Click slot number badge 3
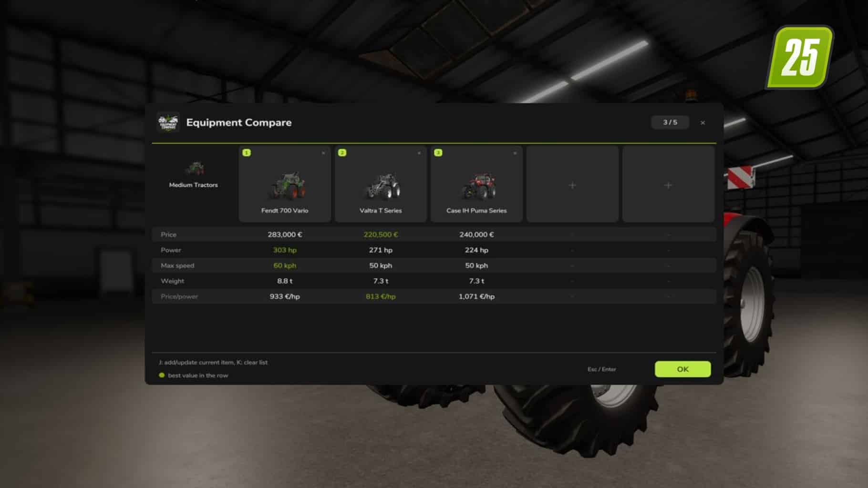 click(438, 152)
